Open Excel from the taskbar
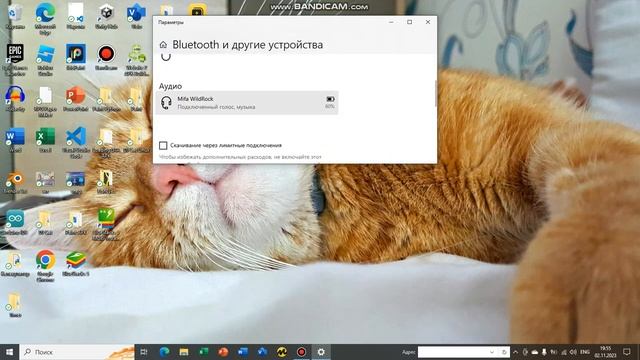This screenshot has width=640, height=360. (x=204, y=352)
